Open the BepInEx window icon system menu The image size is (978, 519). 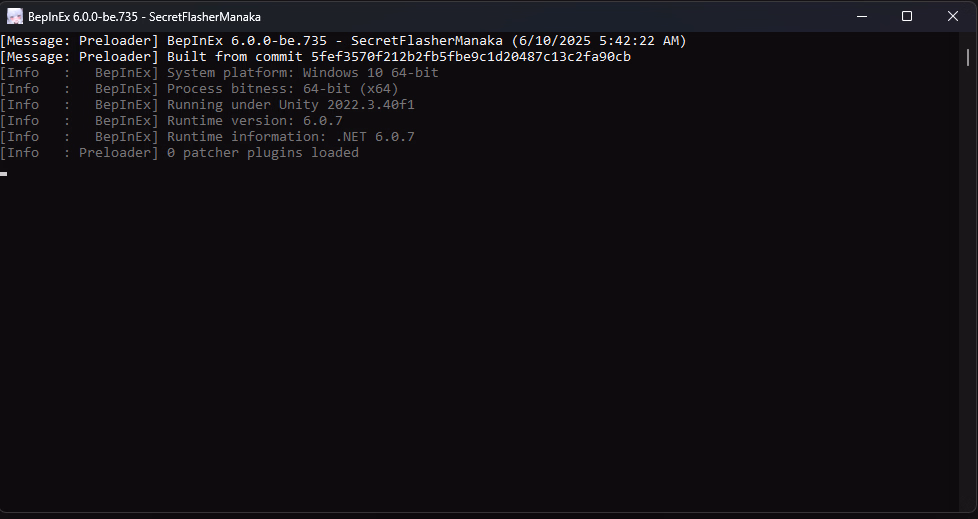[15, 17]
